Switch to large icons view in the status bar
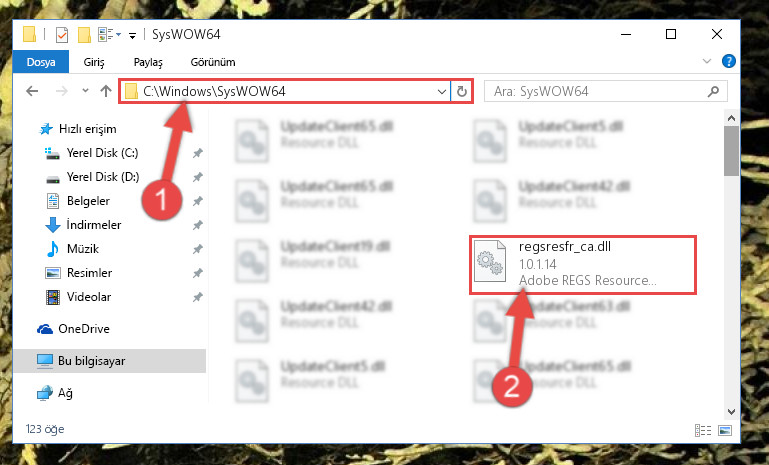769x465 pixels. 725,430
